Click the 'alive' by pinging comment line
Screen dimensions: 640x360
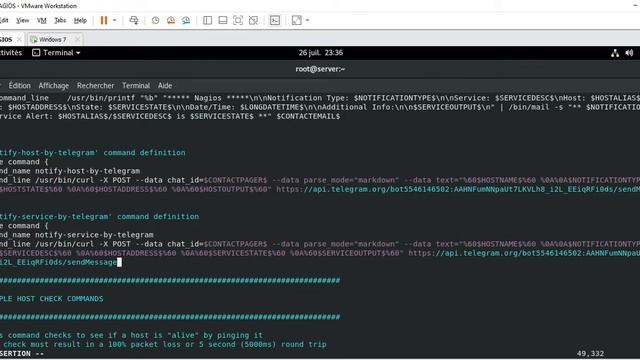pyautogui.click(x=131, y=335)
